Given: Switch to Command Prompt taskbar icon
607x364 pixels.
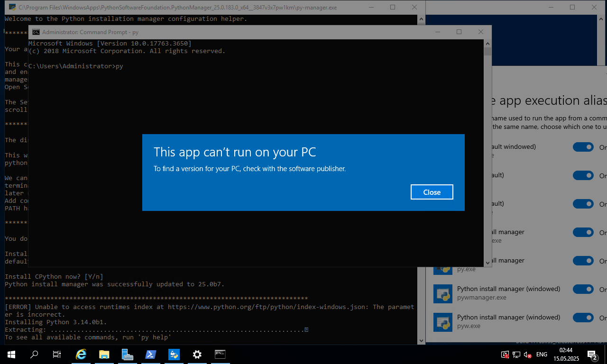Looking at the screenshot, I should (x=221, y=354).
